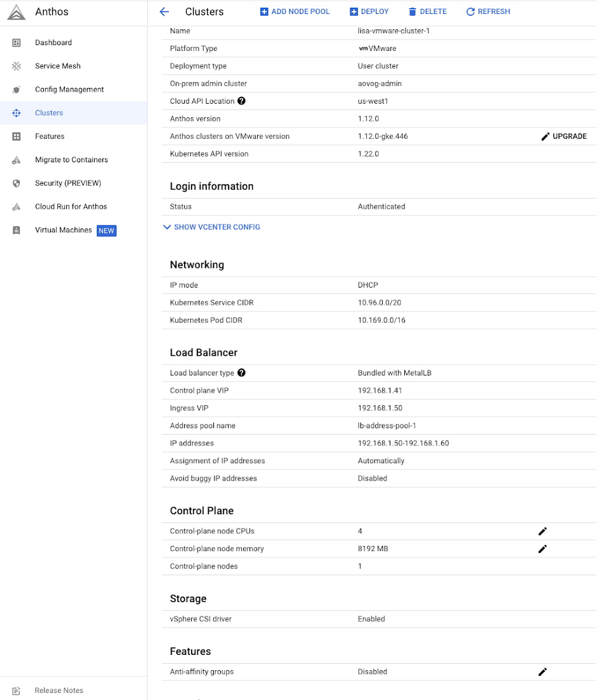Click the help icon beside Cloud API Location
Viewport: 596px width, 700px height.
241,101
